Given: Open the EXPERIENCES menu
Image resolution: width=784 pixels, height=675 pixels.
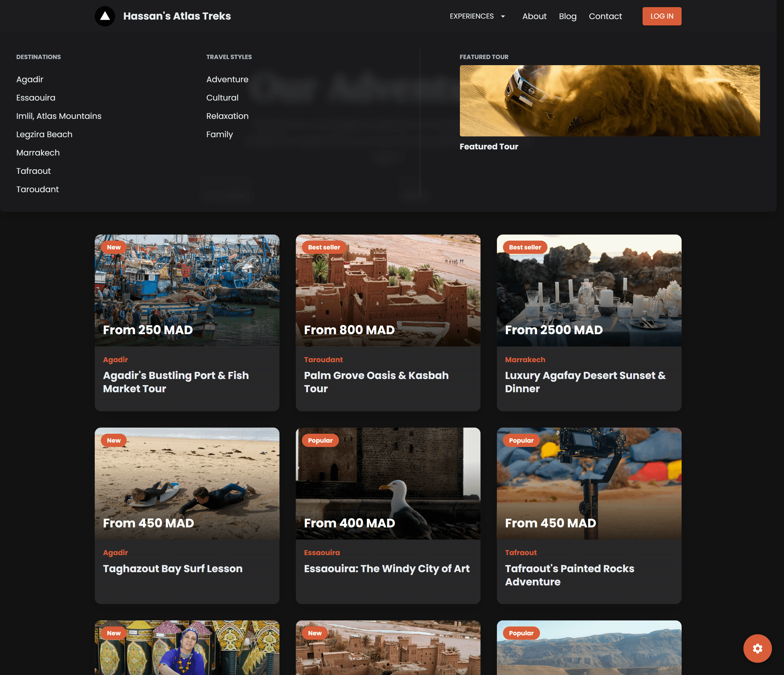Looking at the screenshot, I should tap(478, 16).
